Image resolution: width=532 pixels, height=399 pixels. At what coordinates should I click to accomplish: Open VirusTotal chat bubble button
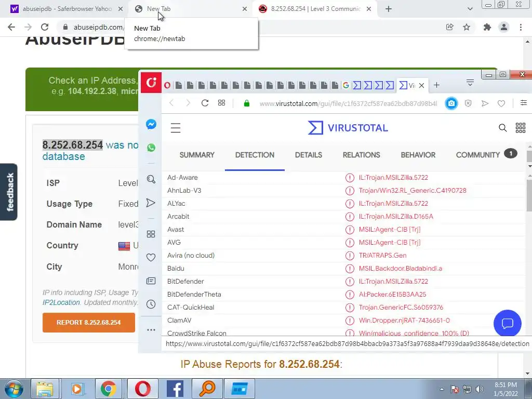[x=508, y=323]
